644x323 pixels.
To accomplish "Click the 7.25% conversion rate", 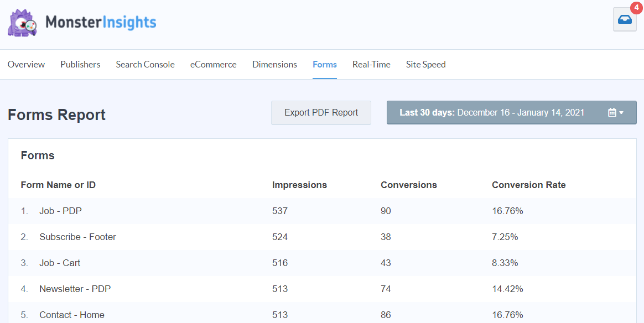I will (x=505, y=237).
